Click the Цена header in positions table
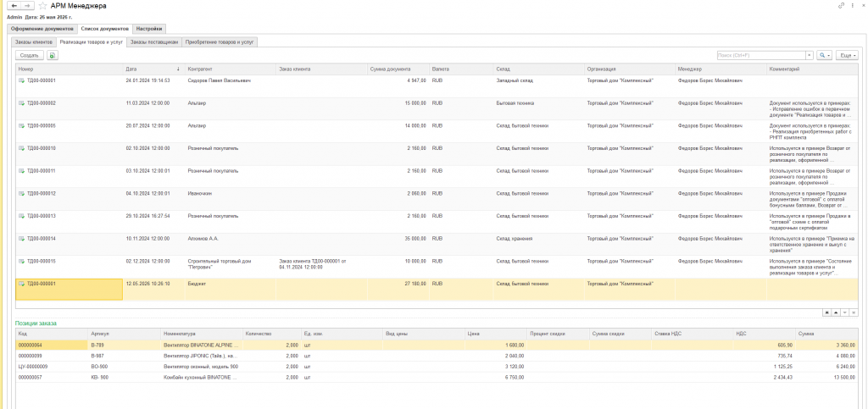Screen dimensions: 868x409 coord(495,334)
